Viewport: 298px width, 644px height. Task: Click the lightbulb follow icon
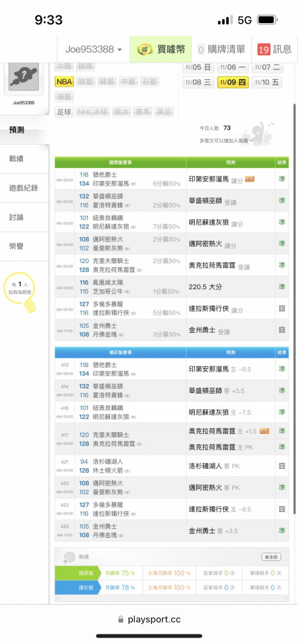click(30, 305)
